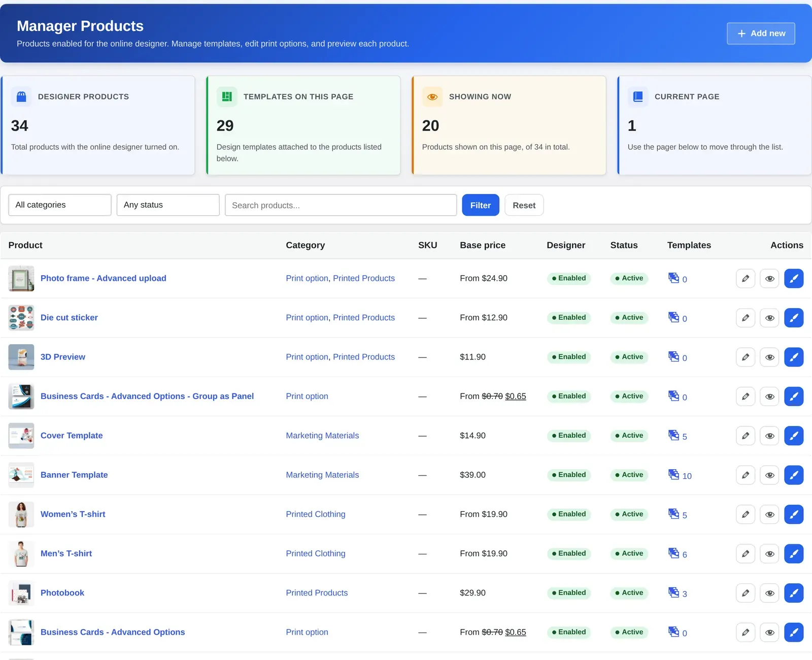Preview Banner Template using eye icon
Viewport: 812px width, 660px height.
(x=769, y=475)
